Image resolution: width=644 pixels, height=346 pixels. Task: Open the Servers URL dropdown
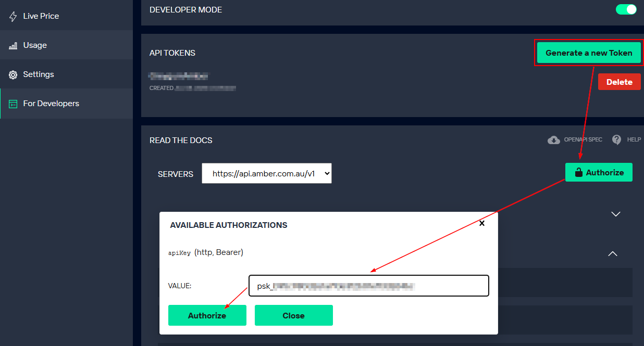(x=267, y=174)
